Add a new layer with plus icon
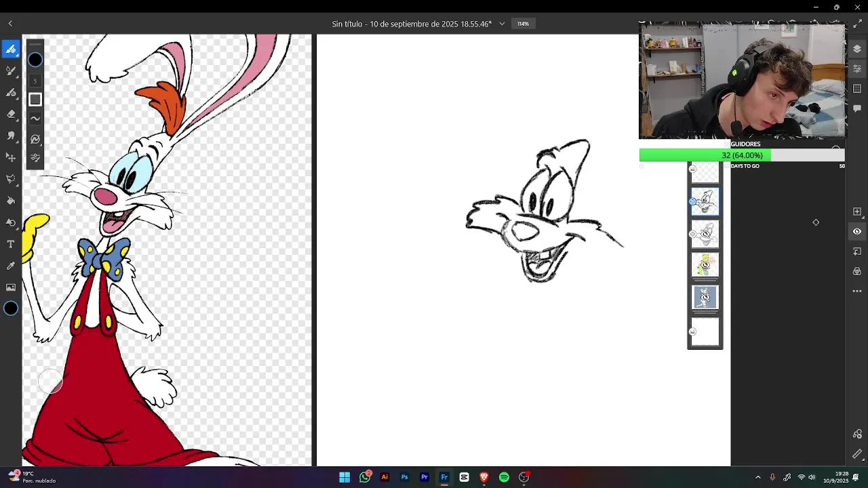 (x=857, y=211)
